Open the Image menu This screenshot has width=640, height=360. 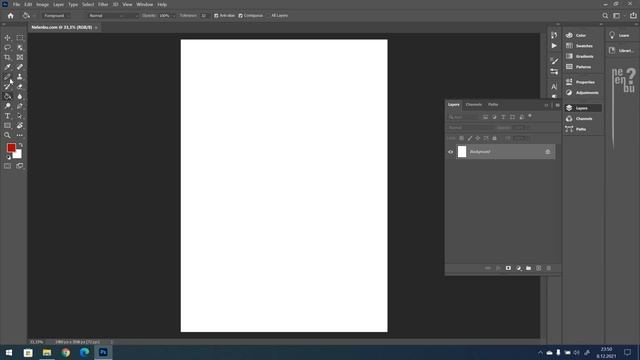[42, 4]
